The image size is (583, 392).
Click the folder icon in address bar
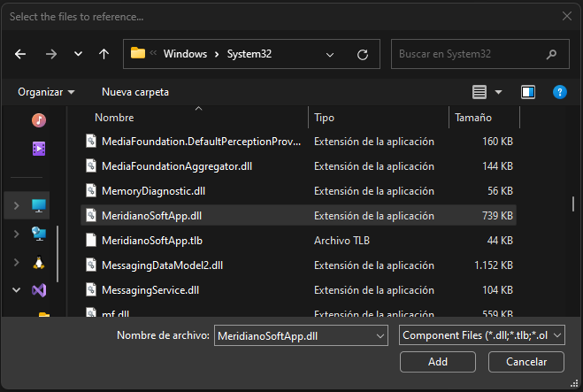(x=138, y=53)
